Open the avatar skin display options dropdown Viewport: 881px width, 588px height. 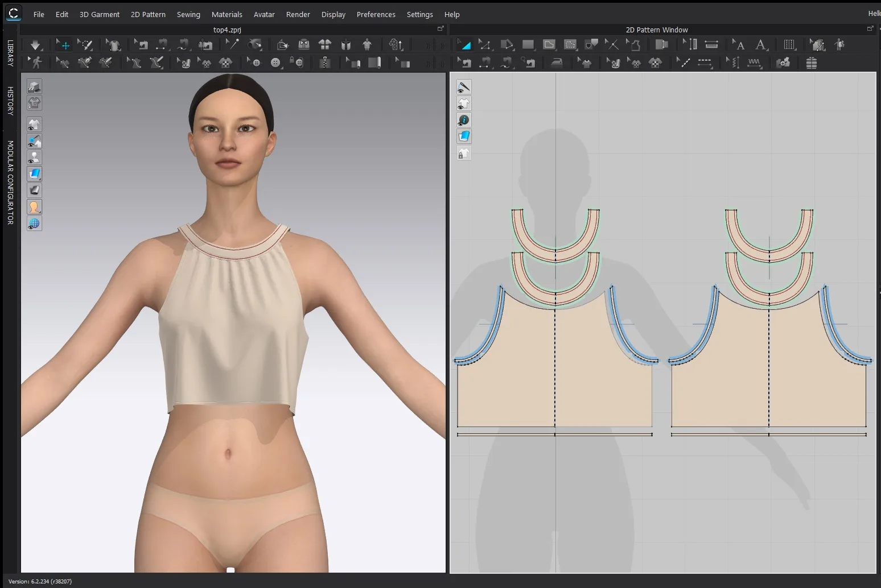pos(34,207)
